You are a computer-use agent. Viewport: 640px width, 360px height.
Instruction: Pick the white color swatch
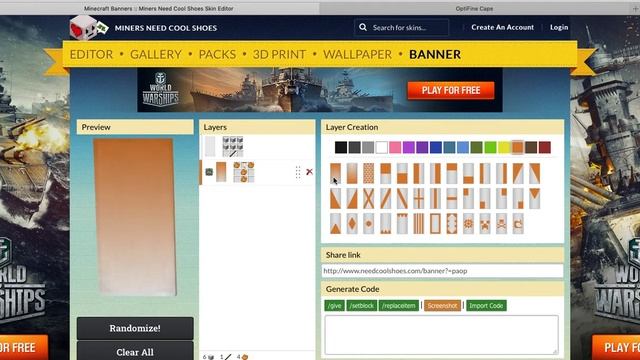click(381, 147)
